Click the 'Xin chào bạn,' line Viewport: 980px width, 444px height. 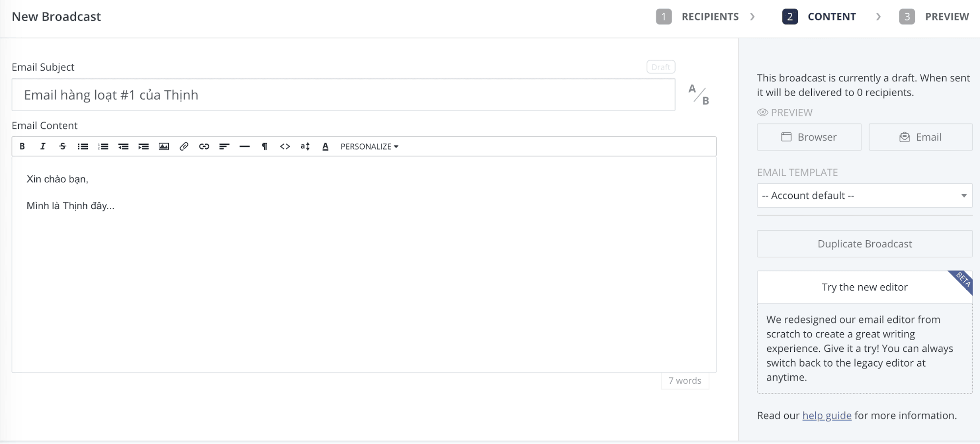click(x=57, y=179)
